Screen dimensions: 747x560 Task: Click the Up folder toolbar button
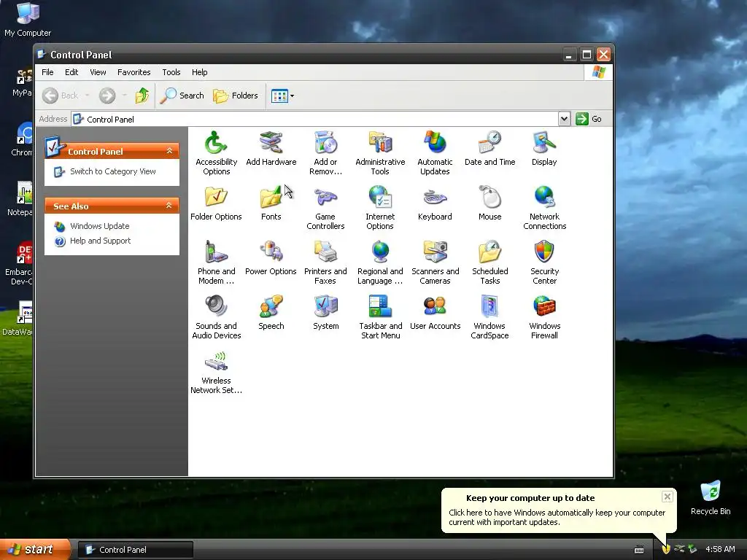click(x=142, y=96)
